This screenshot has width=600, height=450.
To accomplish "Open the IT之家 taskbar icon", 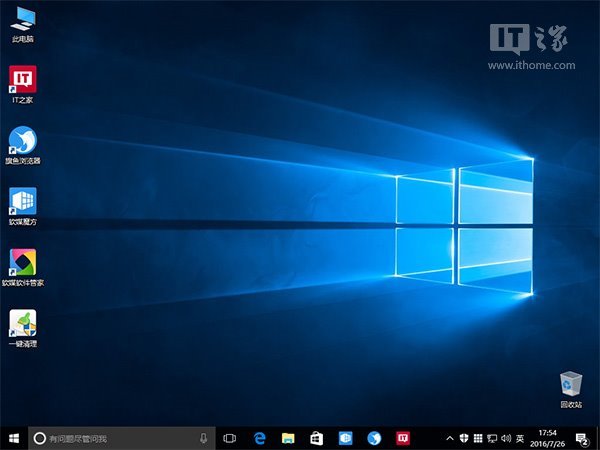I will tap(403, 438).
